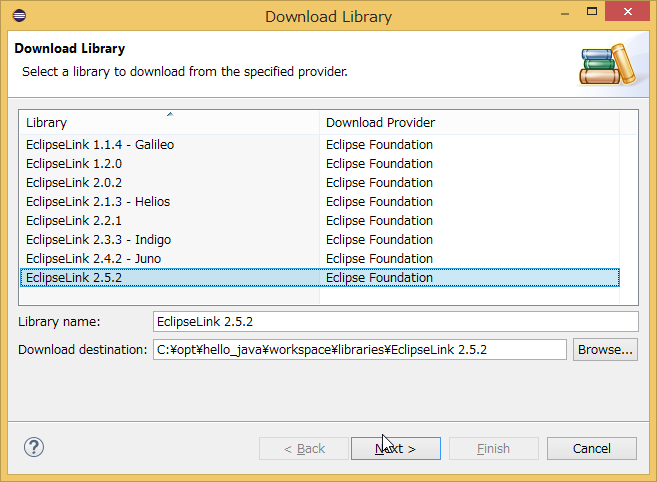Select EclipseLink 2.4.2 - Juno row
This screenshot has height=482, width=657.
(x=320, y=259)
